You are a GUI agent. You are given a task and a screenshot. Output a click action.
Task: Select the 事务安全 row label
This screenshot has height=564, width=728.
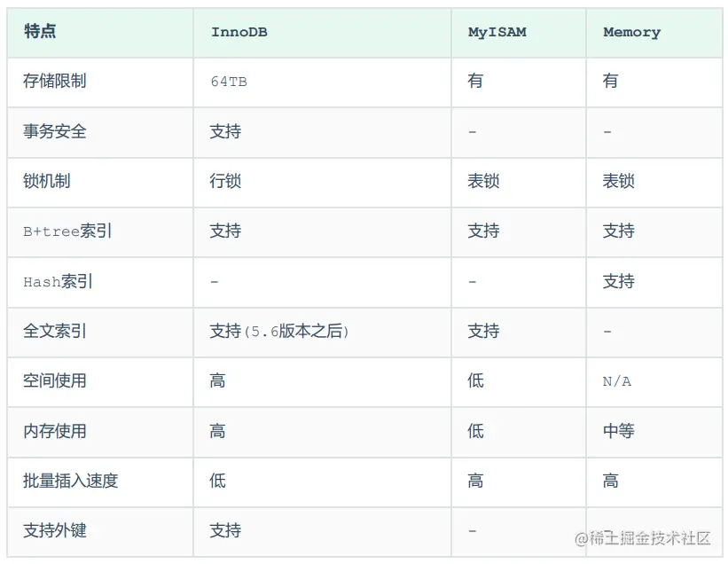55,131
